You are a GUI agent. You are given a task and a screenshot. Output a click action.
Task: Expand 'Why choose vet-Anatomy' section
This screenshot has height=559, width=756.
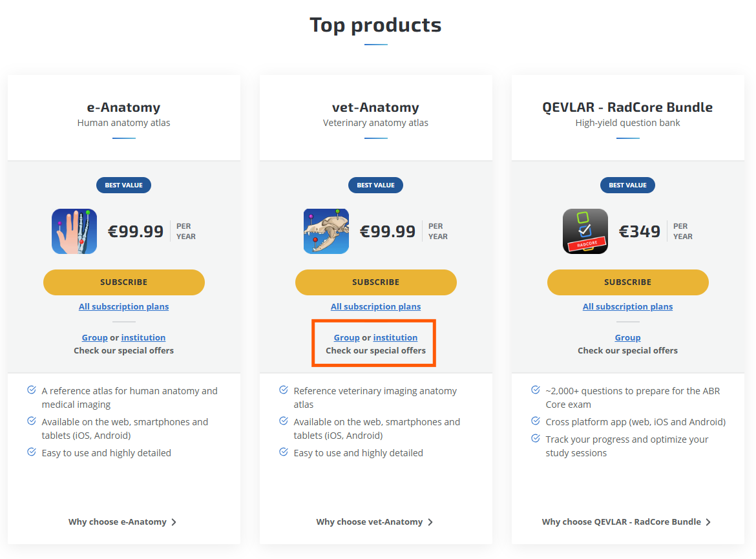(x=375, y=522)
